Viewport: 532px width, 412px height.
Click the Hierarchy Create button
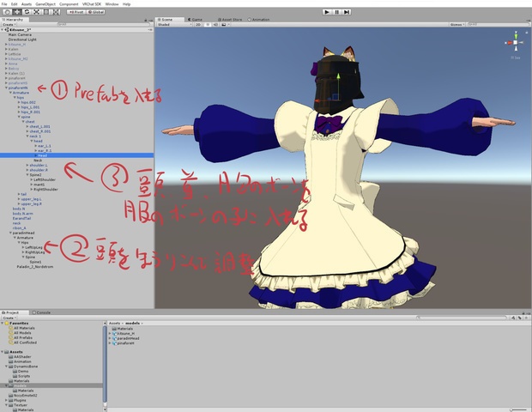point(9,24)
